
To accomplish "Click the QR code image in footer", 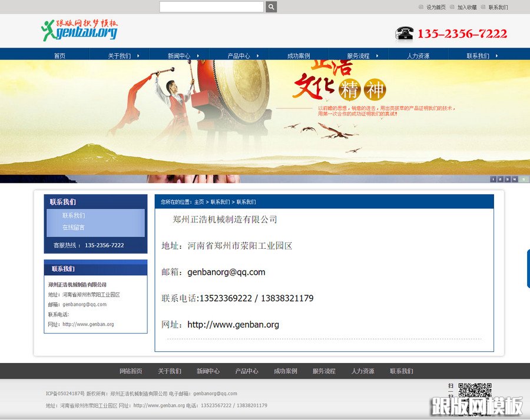I will click(475, 391).
